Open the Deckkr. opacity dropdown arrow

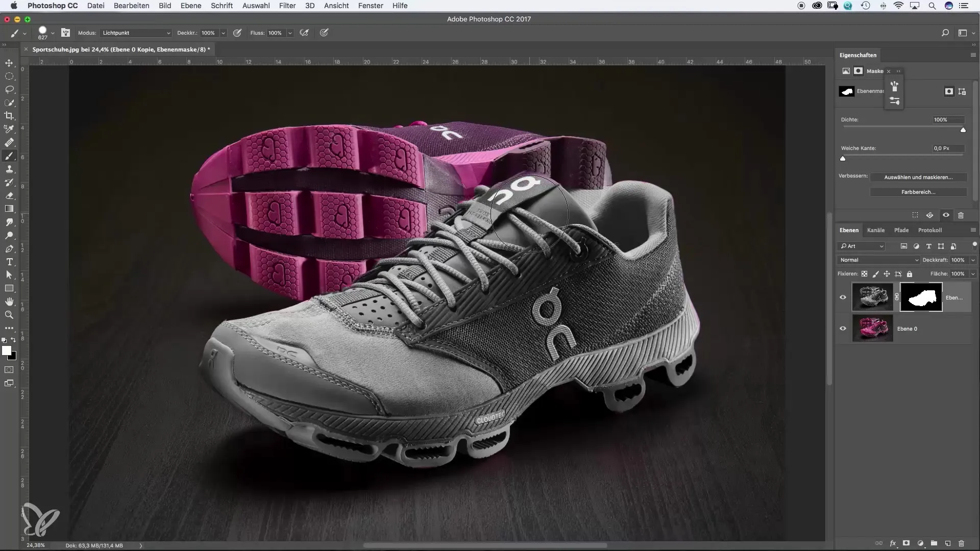tap(223, 33)
